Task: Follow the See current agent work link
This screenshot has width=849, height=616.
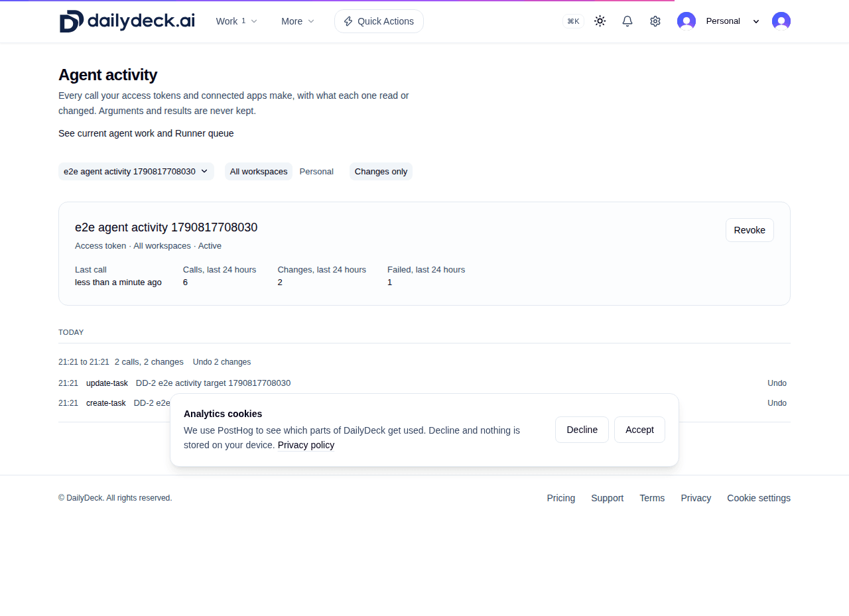Action: coord(146,133)
